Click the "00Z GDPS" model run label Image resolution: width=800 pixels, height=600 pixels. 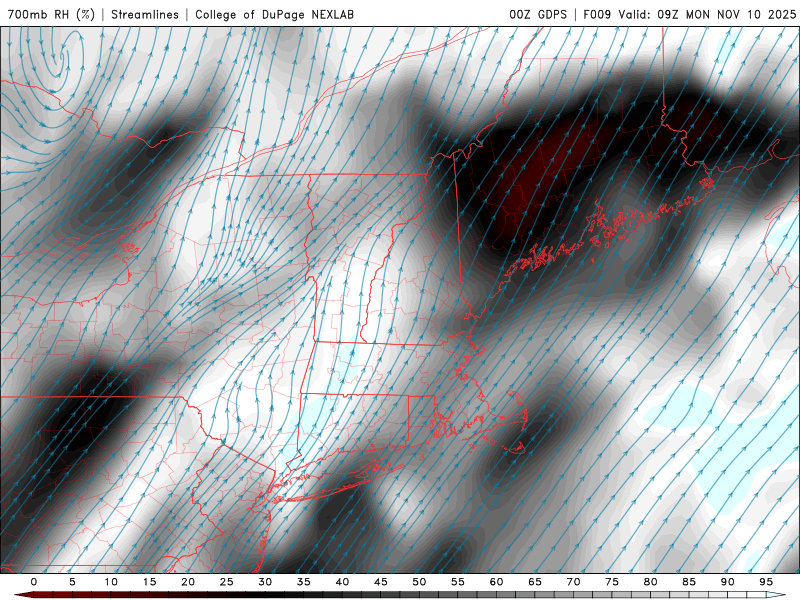[x=538, y=14]
